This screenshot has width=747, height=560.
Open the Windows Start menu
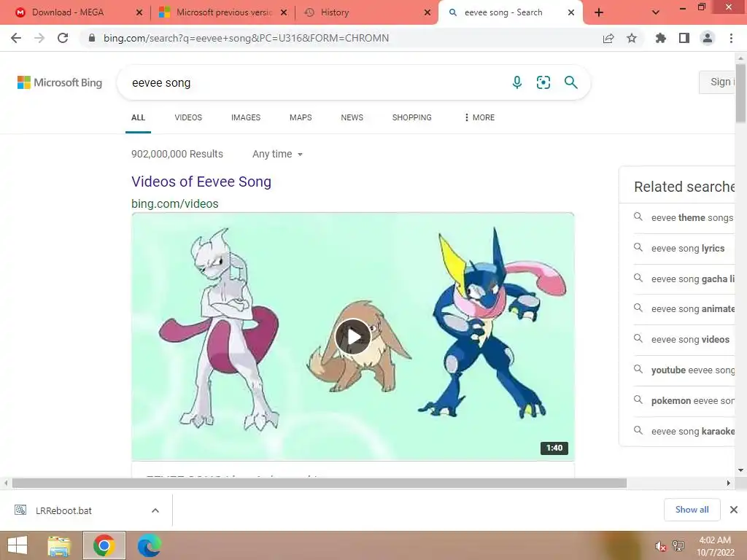18,545
